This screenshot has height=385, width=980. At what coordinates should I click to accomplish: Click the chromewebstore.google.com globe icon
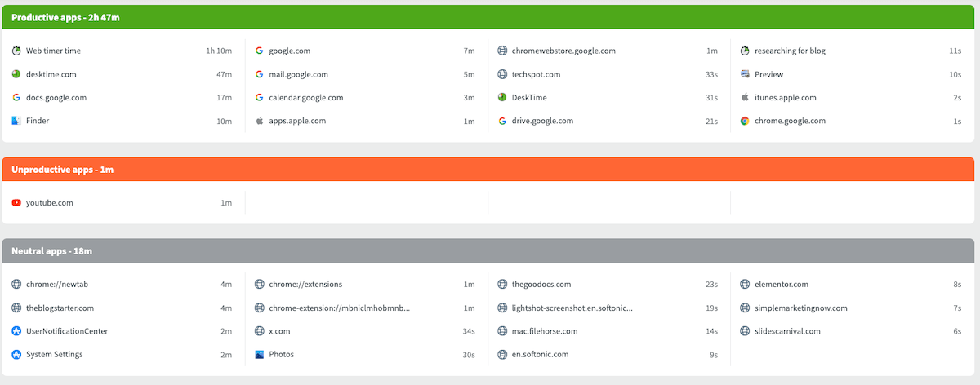pyautogui.click(x=502, y=51)
